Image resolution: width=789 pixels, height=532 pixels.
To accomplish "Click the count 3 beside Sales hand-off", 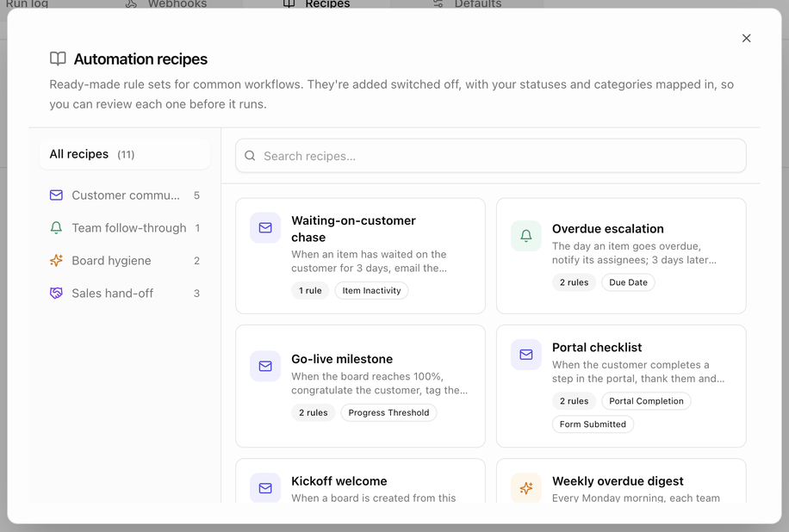I will [x=196, y=294].
